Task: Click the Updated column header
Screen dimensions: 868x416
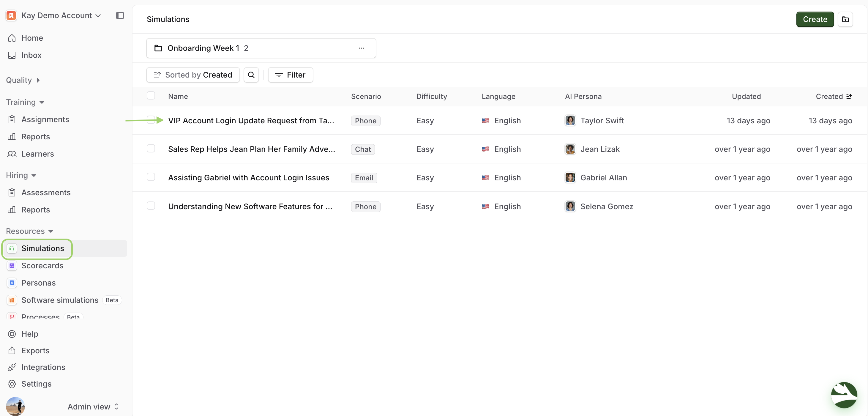Action: coord(746,96)
